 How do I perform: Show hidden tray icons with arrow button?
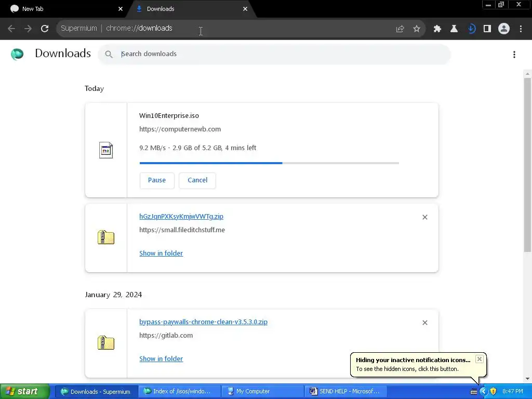coord(484,392)
